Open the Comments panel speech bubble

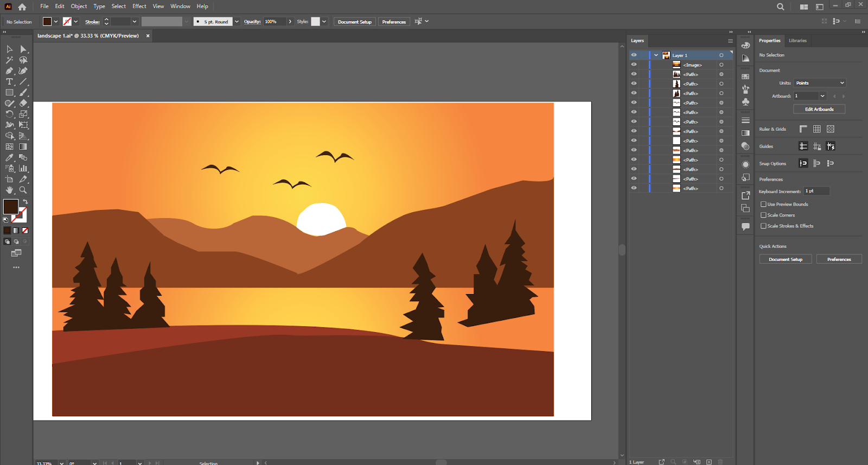pos(746,227)
